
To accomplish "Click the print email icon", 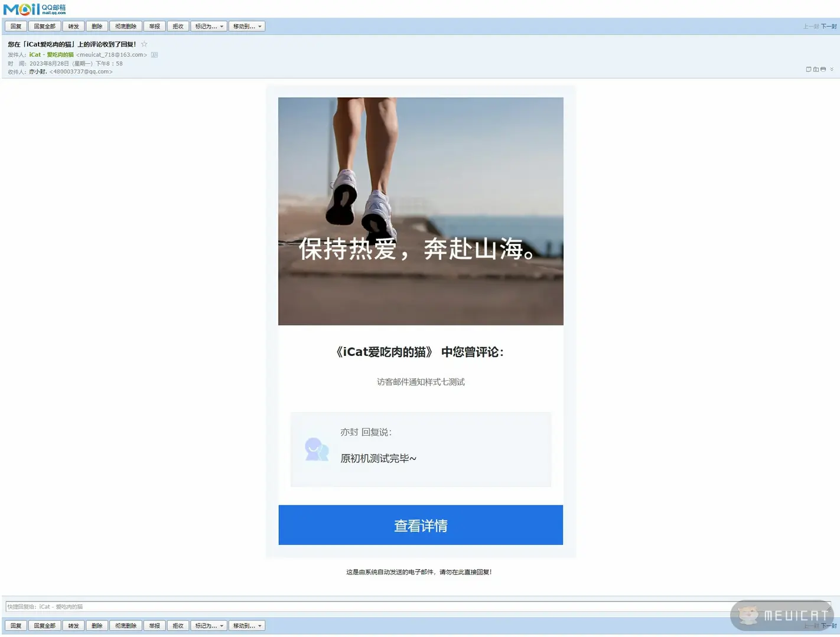I will point(823,70).
